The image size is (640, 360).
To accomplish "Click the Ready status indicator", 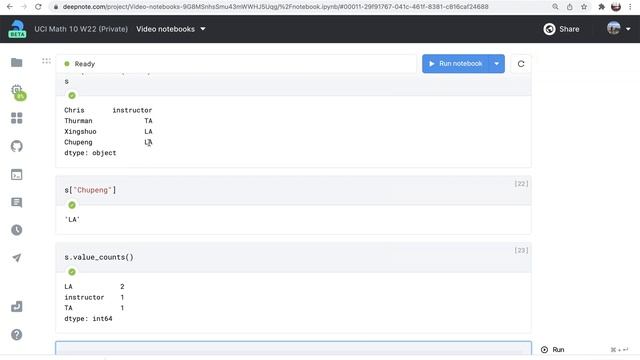I will pos(80,64).
